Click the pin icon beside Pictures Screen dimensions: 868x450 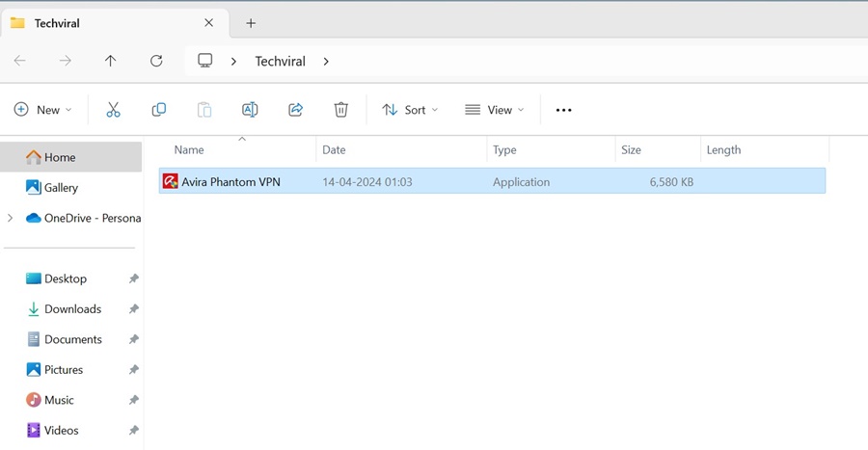[134, 370]
